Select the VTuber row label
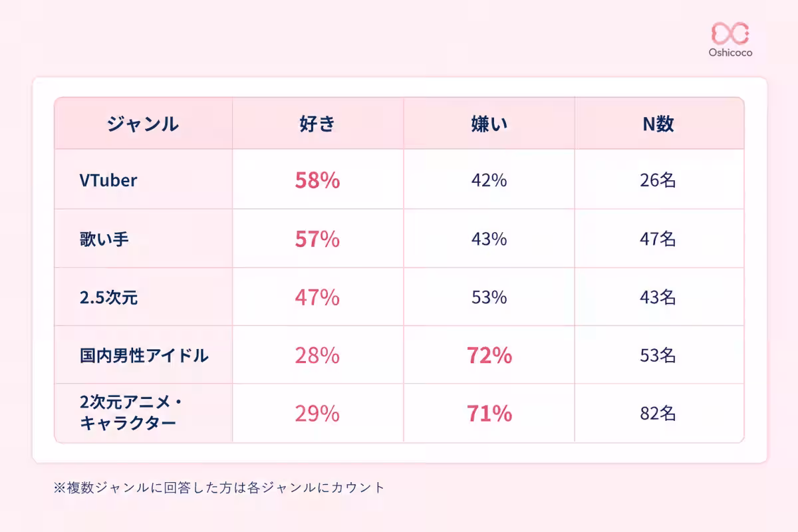This screenshot has height=532, width=798. coord(108,180)
